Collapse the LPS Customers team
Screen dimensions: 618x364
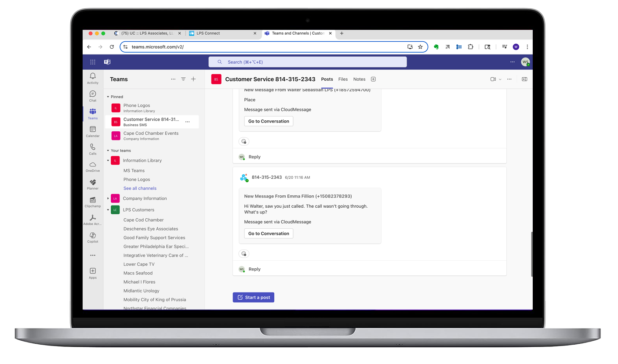coord(108,210)
